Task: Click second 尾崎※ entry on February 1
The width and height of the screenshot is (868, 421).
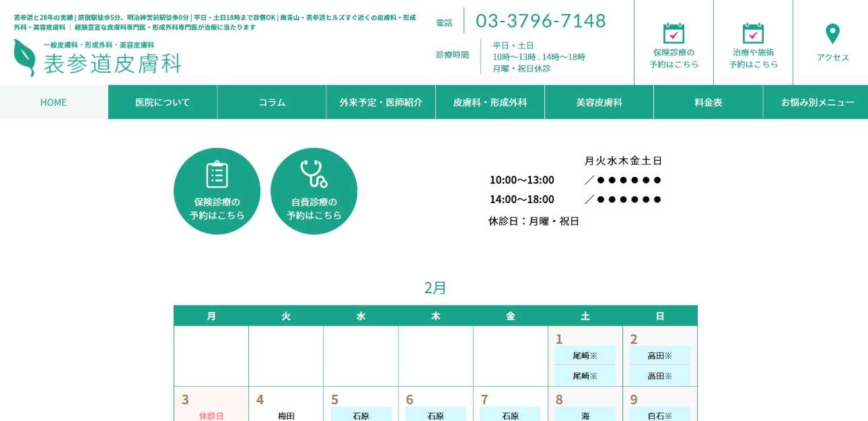Action: click(585, 376)
